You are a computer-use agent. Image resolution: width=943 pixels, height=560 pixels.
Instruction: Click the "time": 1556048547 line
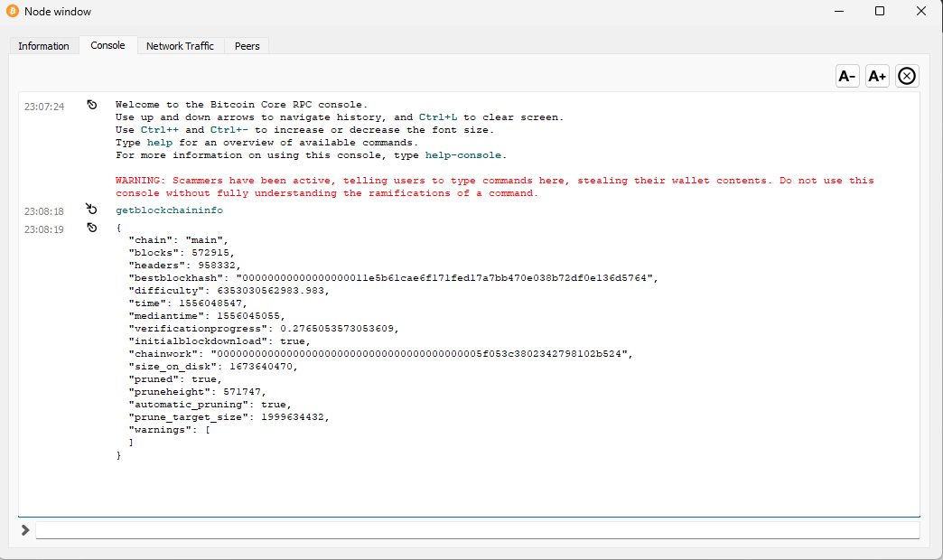point(188,303)
